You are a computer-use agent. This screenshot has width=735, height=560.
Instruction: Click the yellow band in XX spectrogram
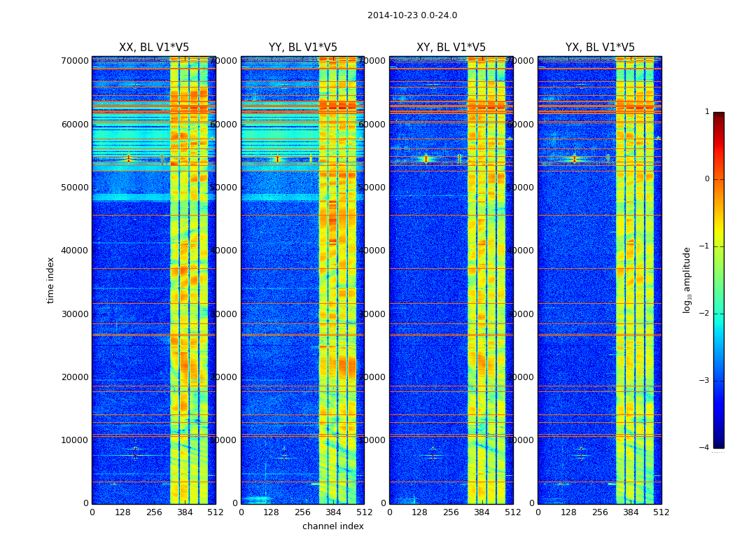(x=174, y=281)
